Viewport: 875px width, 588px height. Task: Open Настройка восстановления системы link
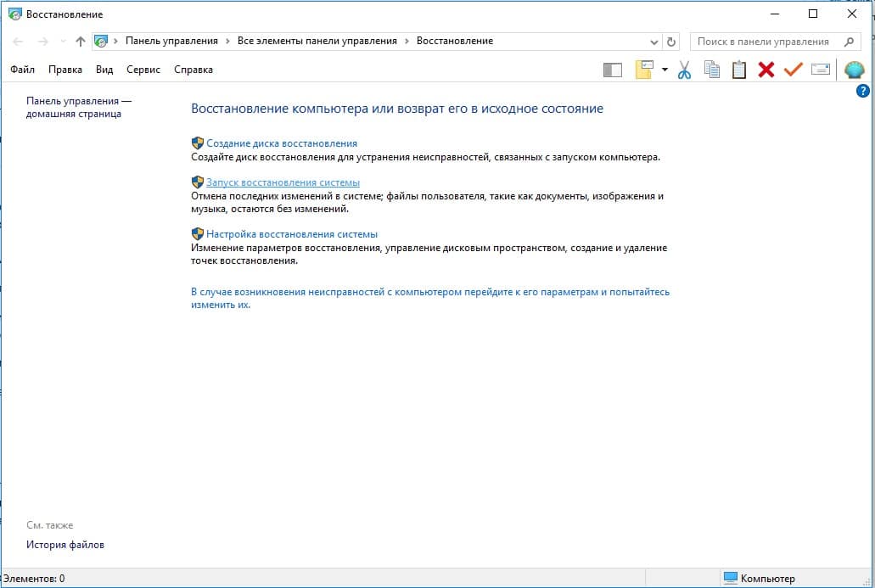[x=292, y=234]
